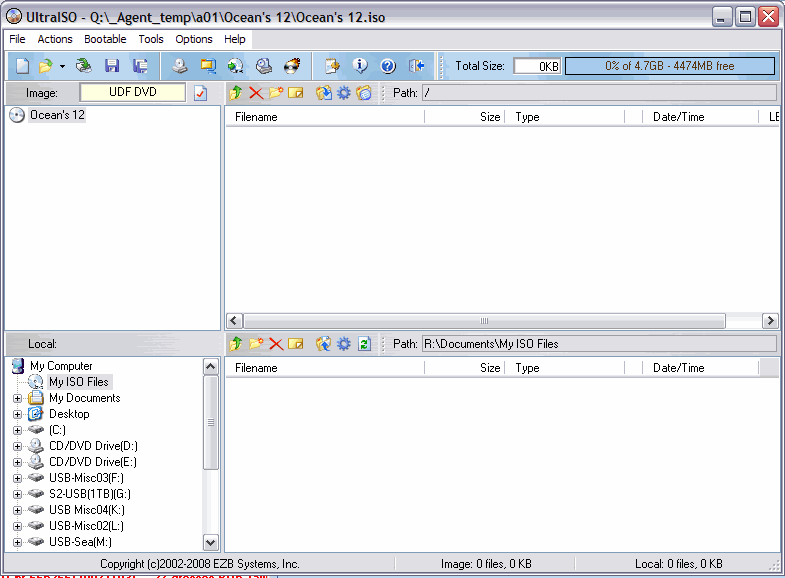Click the Image pane Up folder icon

(x=236, y=93)
